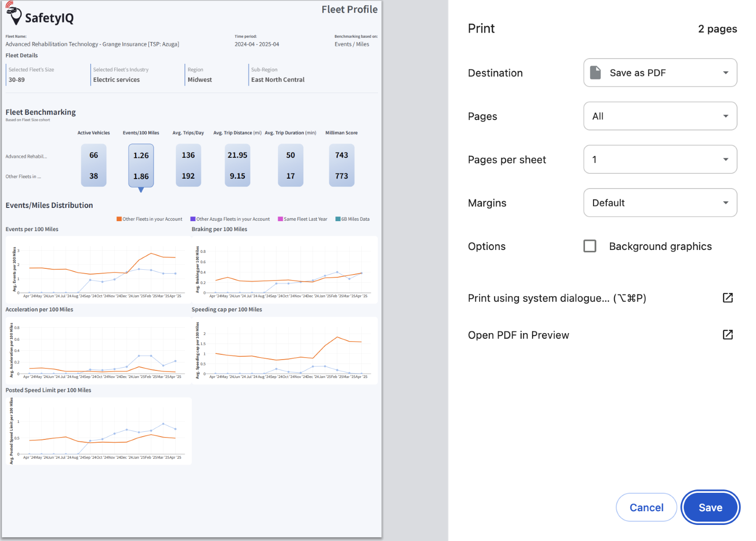Viewport: 756px width, 541px height.
Task: Click the 'Fleet Profile' page title
Action: tap(350, 9)
